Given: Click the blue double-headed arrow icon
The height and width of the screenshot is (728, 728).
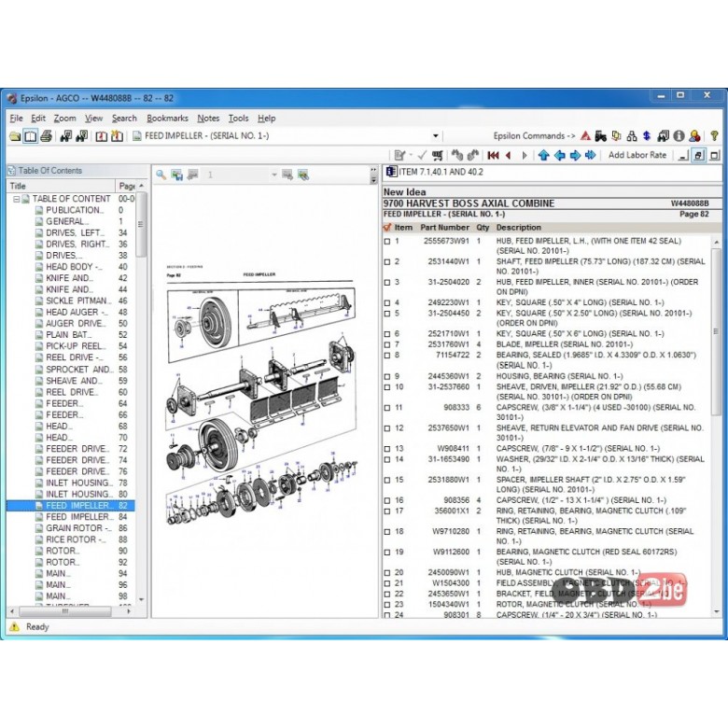Looking at the screenshot, I should pos(590,156).
